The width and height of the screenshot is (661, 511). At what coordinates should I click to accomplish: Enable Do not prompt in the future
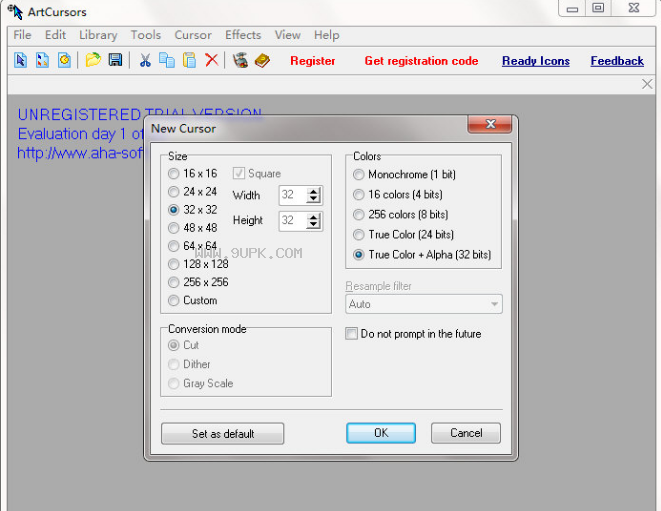tap(413, 334)
